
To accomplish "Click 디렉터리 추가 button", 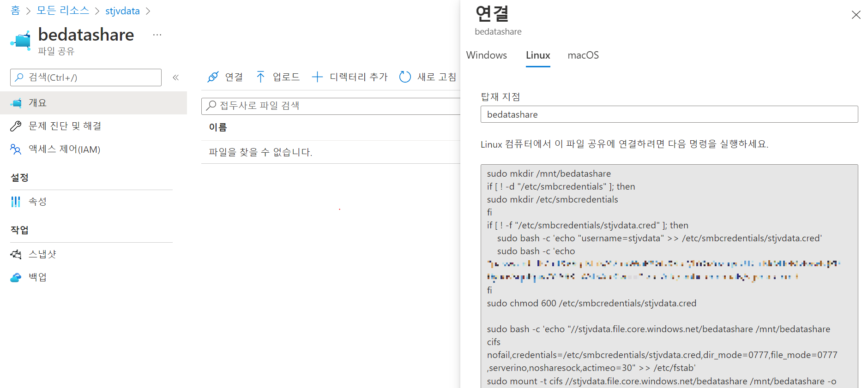I will pos(350,77).
